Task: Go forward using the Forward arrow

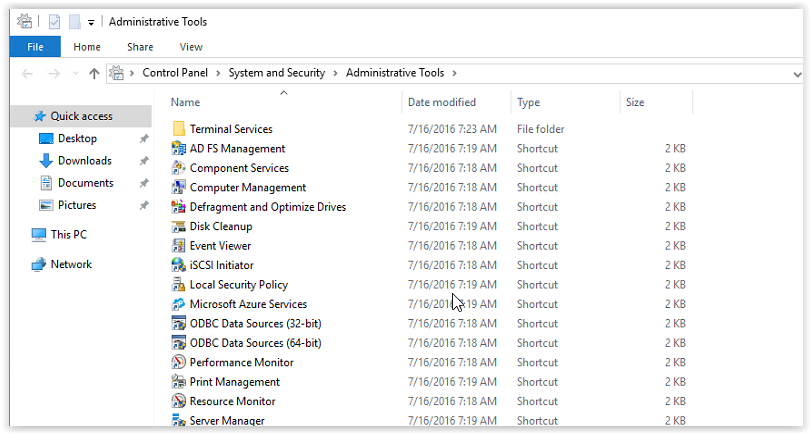Action: [54, 74]
